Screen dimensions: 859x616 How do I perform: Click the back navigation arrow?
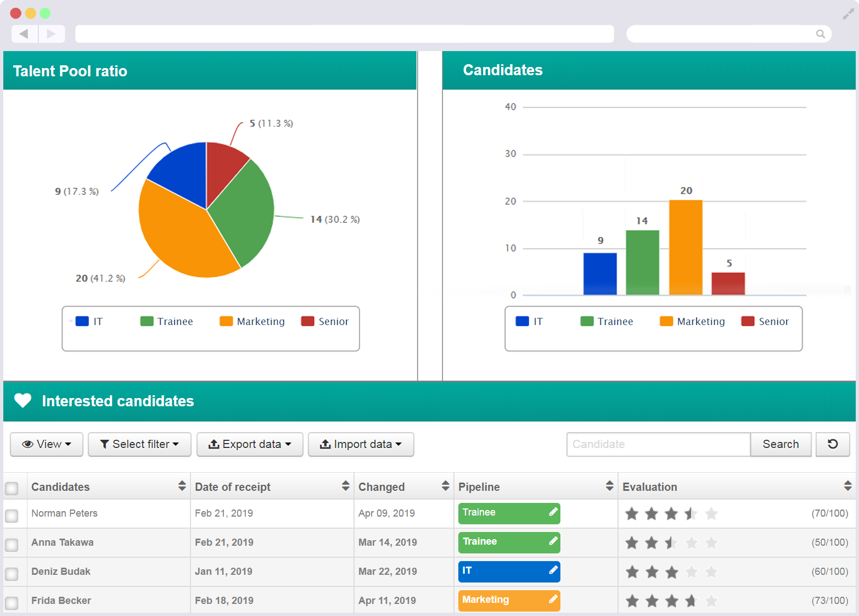(24, 33)
